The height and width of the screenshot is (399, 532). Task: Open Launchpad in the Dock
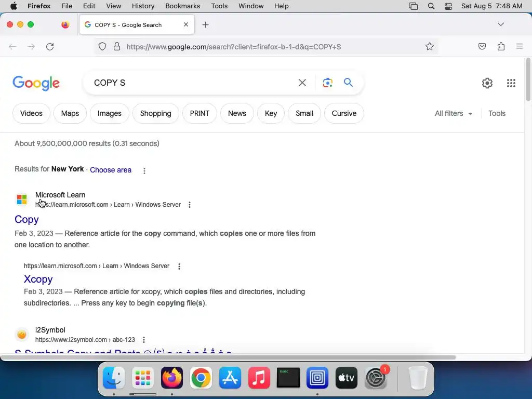143,378
